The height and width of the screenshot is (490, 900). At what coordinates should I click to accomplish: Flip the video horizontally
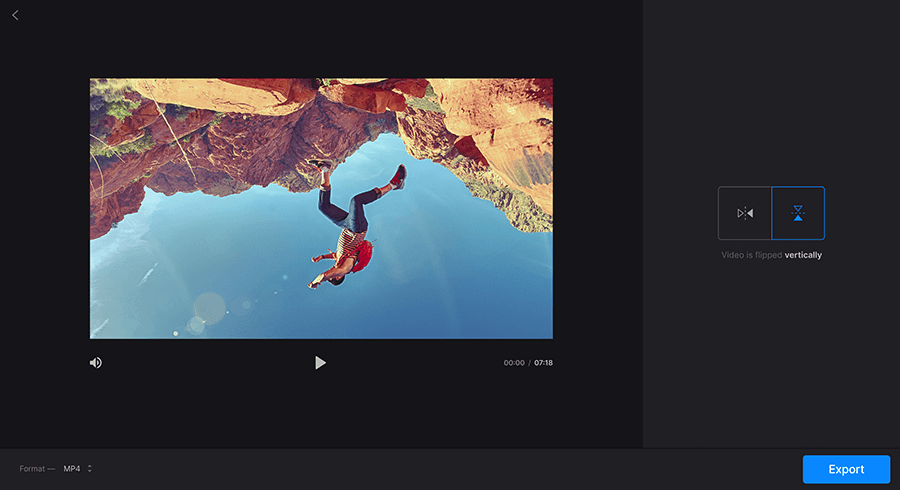744,213
